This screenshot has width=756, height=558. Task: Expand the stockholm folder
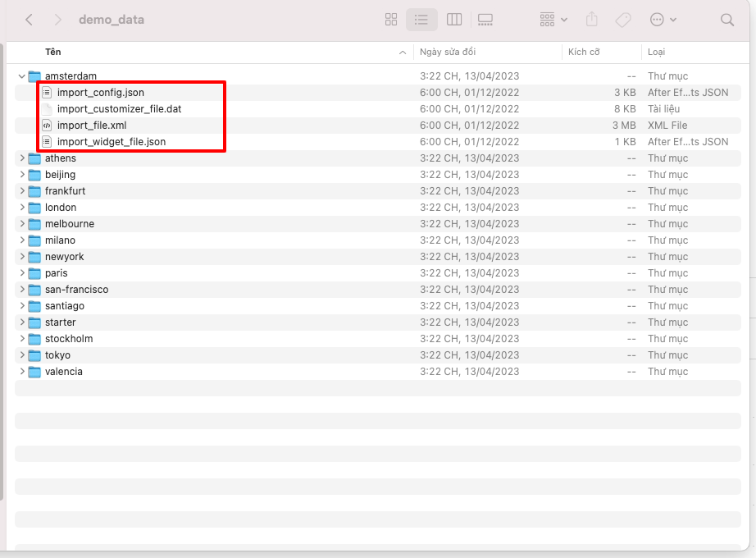(x=21, y=339)
